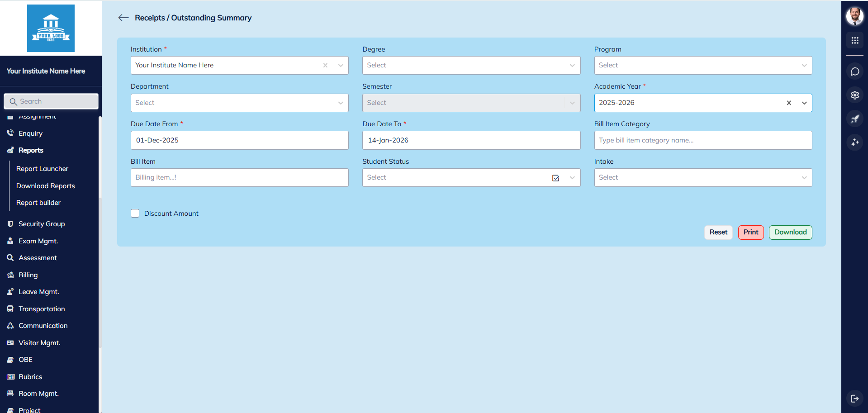
Task: Toggle the select-all checkbox in Student Status field
Action: (555, 178)
